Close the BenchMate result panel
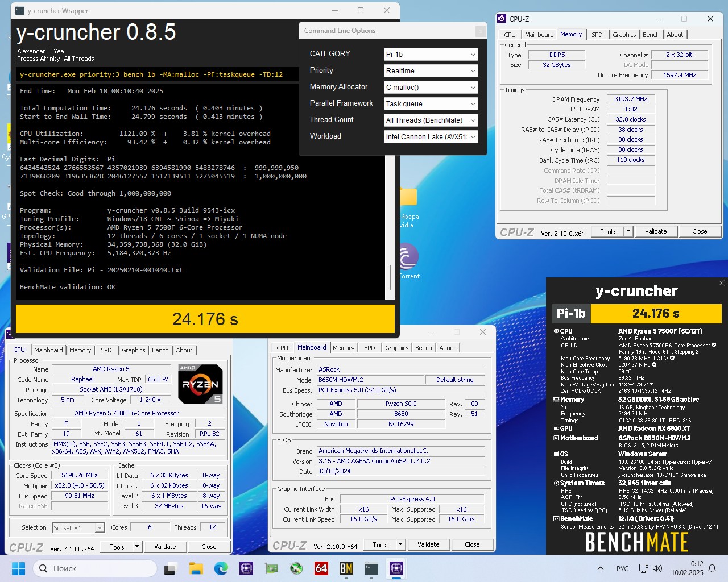The width and height of the screenshot is (728, 582). point(722,282)
